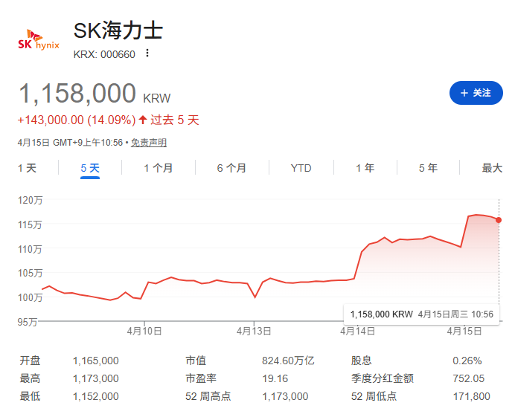Screen dimensions: 515x420
Task: Open the 免责声明 disclaimer link
Action: tap(149, 143)
